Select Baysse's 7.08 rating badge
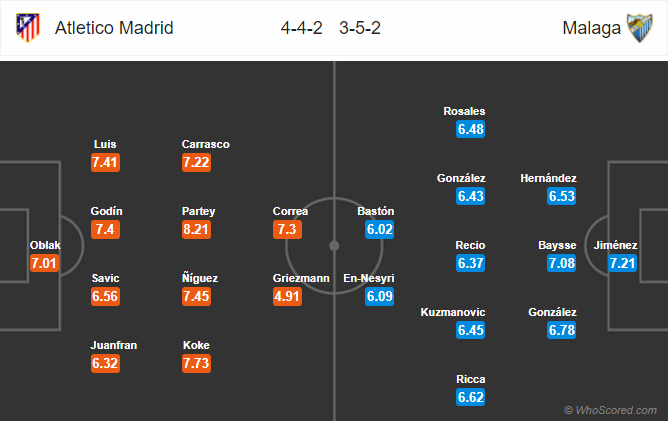The height and width of the screenshot is (421, 668). click(561, 263)
